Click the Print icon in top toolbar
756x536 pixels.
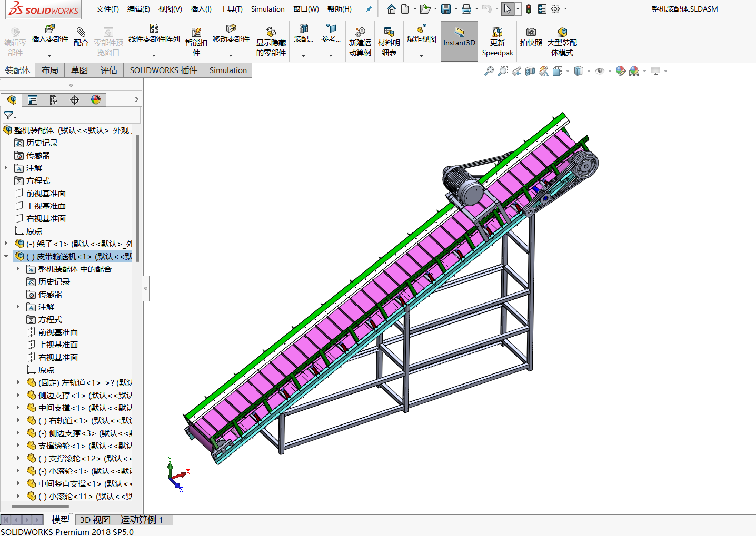point(466,9)
